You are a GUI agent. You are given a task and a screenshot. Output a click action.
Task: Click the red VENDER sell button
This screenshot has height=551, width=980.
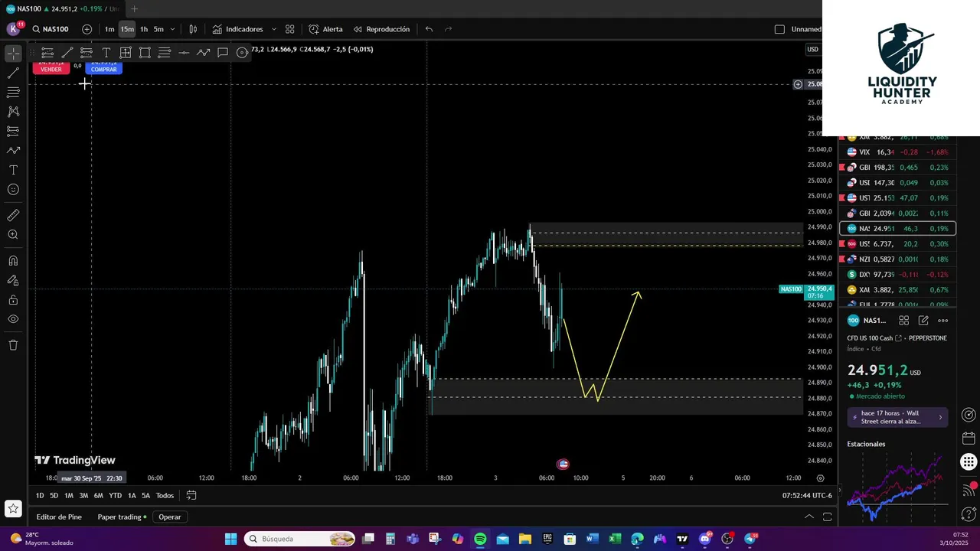(51, 68)
